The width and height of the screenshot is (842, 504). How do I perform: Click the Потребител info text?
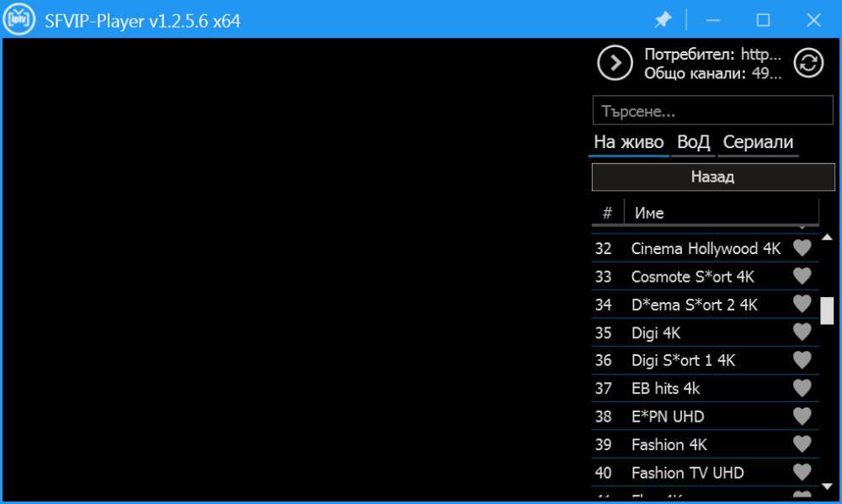(x=712, y=54)
